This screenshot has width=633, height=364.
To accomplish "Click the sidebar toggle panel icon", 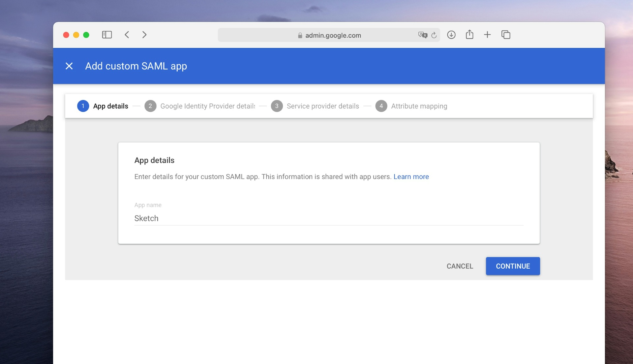I will coord(107,34).
